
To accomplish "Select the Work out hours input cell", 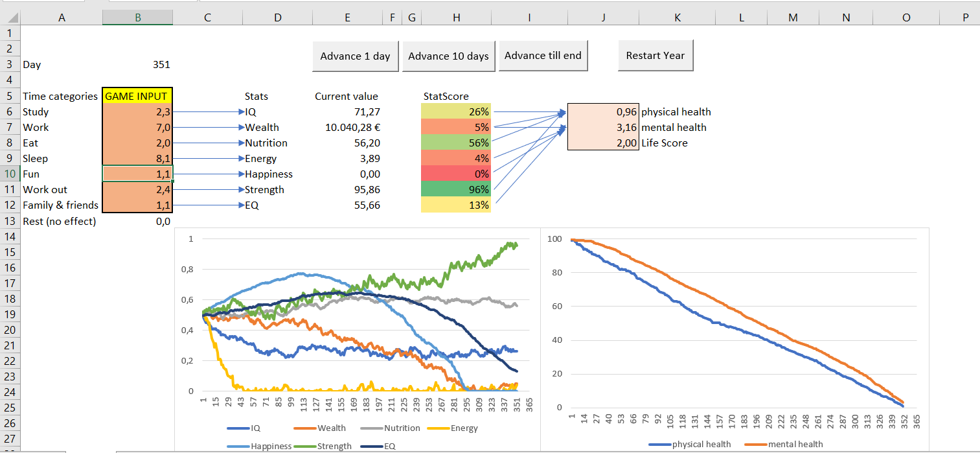I will tap(137, 189).
